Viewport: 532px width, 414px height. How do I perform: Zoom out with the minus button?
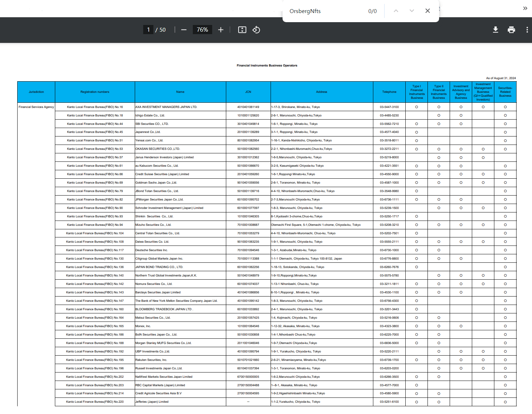184,30
